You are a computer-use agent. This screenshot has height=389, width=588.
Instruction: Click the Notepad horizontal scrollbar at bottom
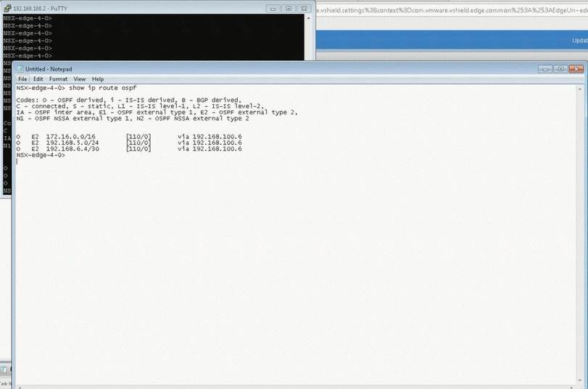click(x=290, y=385)
